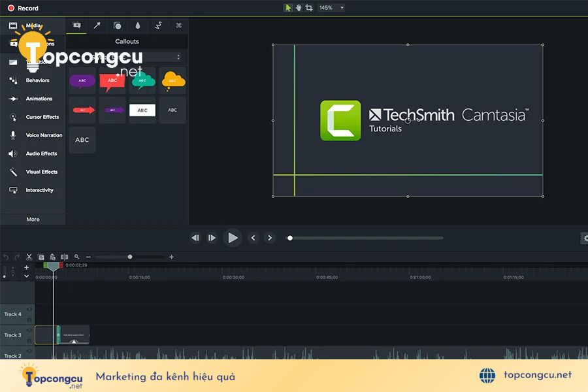The height and width of the screenshot is (392, 588).
Task: Choose the white rectangle ABC callout
Action: click(x=142, y=110)
